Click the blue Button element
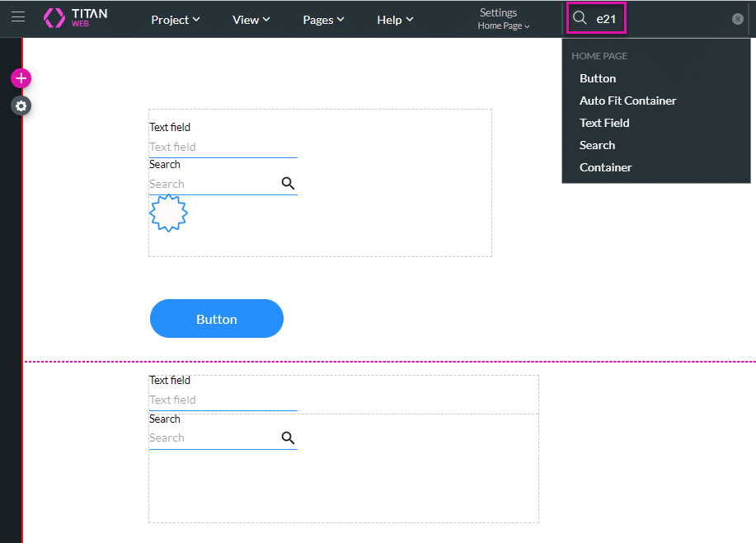Image resolution: width=756 pixels, height=543 pixels. [x=216, y=319]
